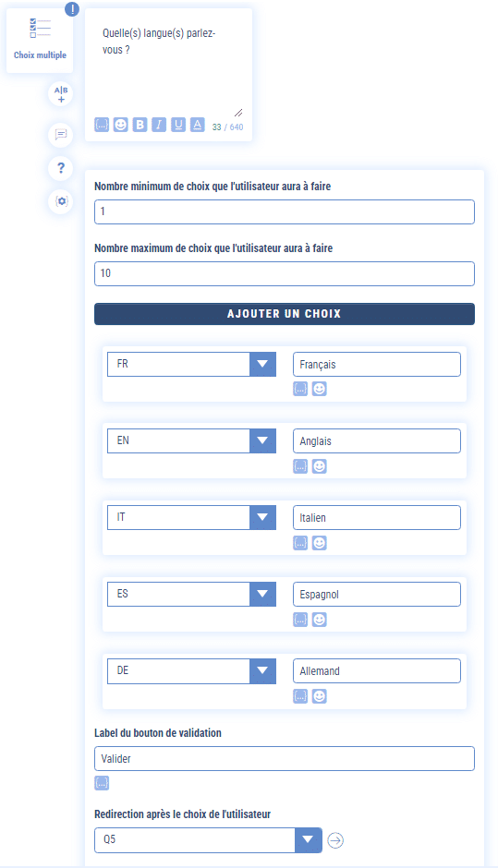
Task: Click the AJOUTER UN CHOIX button
Action: coord(285,314)
